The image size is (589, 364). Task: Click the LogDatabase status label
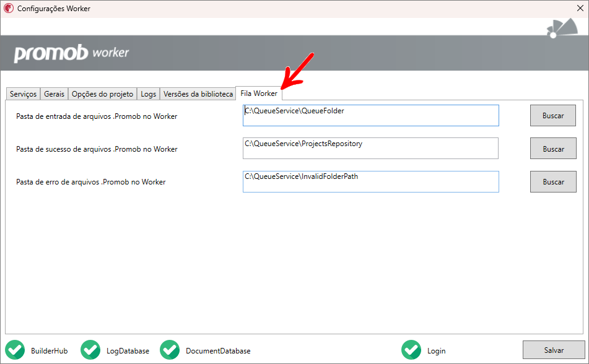(x=128, y=351)
